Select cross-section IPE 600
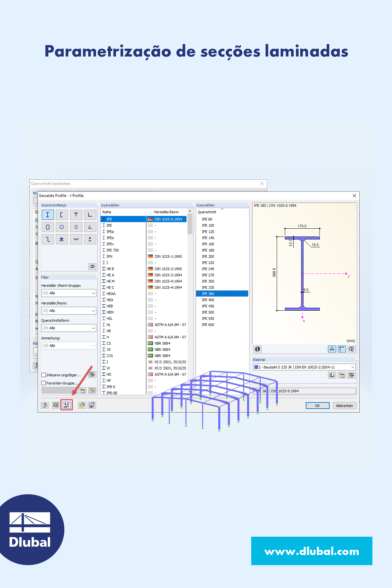Viewport: 392px width, 588px height. coord(222,325)
